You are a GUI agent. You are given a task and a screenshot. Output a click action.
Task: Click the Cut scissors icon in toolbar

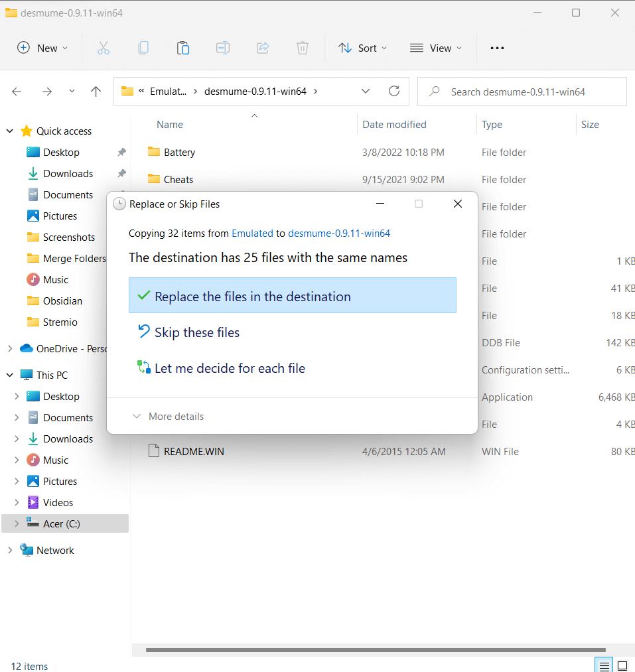coord(103,48)
